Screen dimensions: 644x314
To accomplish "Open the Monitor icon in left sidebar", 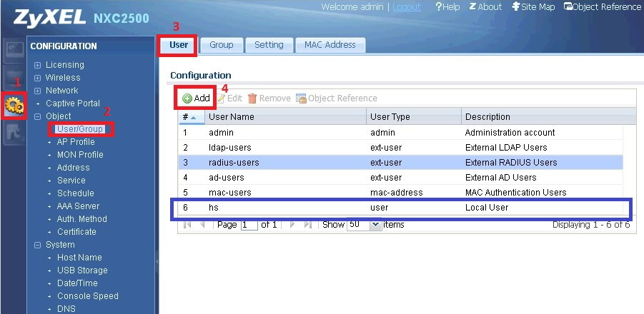I will pos(14,77).
